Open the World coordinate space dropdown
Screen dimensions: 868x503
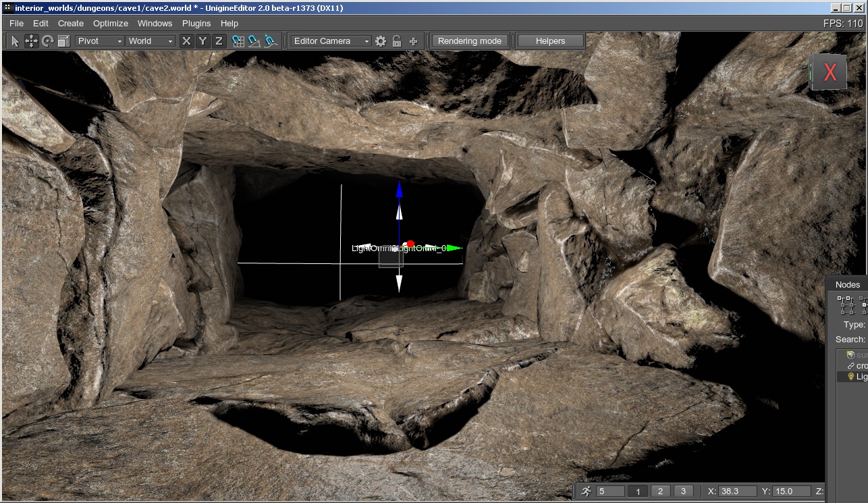pyautogui.click(x=151, y=41)
